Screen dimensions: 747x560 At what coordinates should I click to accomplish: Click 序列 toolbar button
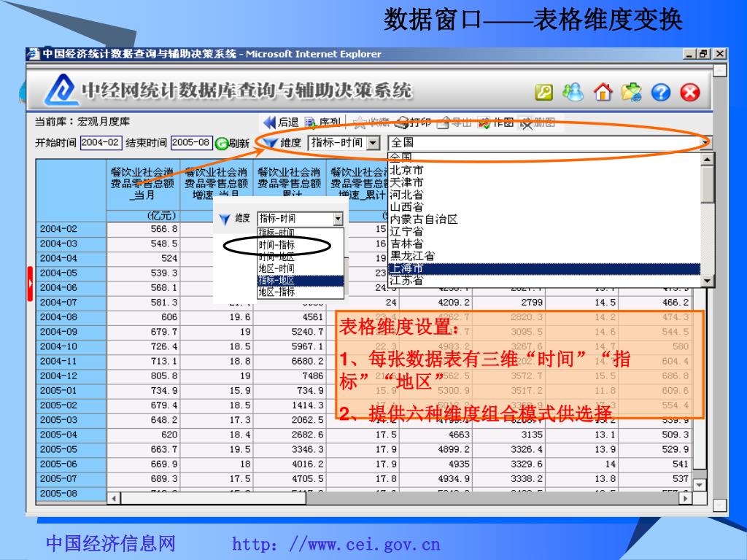[322, 122]
